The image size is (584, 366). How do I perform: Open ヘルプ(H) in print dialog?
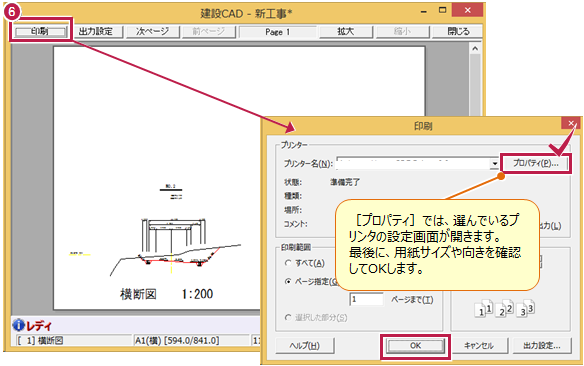click(305, 346)
